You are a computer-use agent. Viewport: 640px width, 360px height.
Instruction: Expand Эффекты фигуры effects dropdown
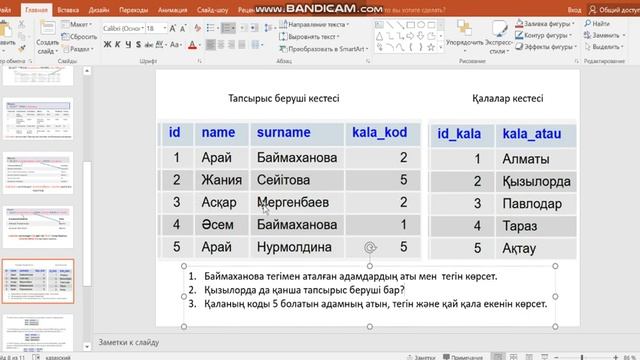[576, 47]
